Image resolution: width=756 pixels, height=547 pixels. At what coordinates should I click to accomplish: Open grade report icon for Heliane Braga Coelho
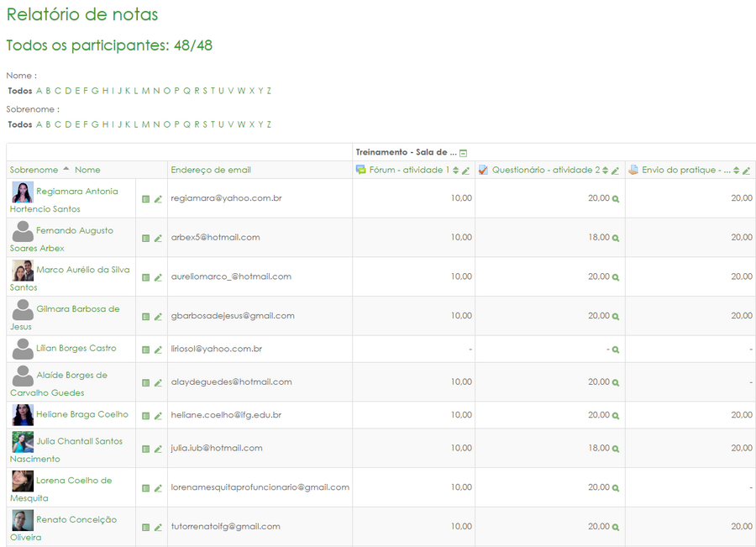[x=145, y=416]
